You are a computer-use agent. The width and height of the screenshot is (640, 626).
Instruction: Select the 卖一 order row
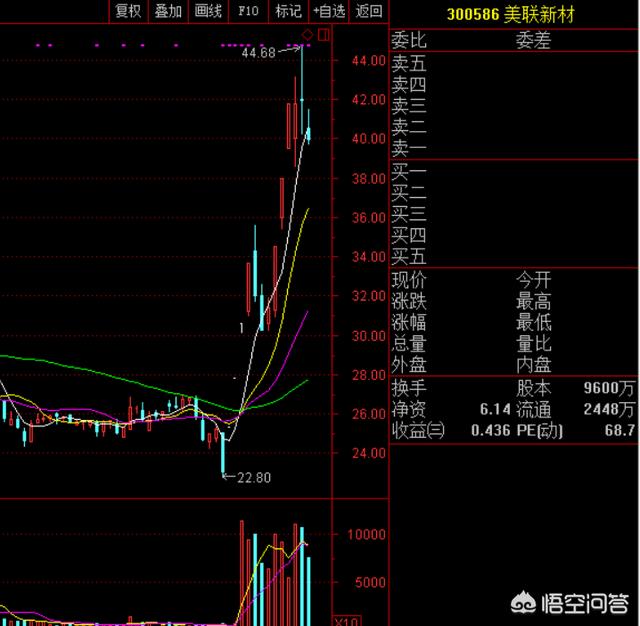click(514, 148)
